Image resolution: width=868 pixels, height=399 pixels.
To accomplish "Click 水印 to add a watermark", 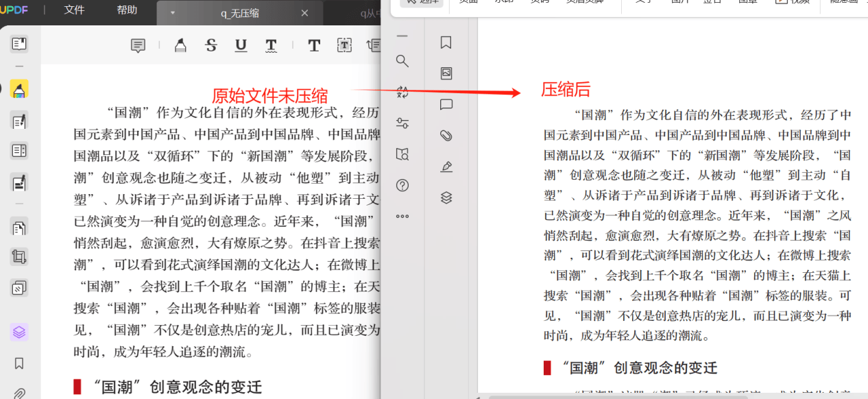I will pos(504,1).
